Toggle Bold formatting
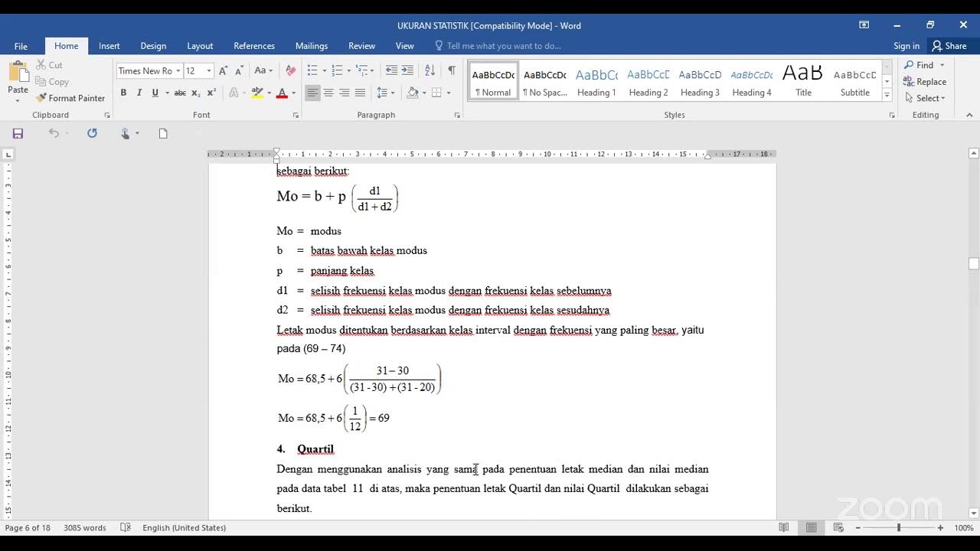Screen dimensions: 980x551 [x=123, y=93]
